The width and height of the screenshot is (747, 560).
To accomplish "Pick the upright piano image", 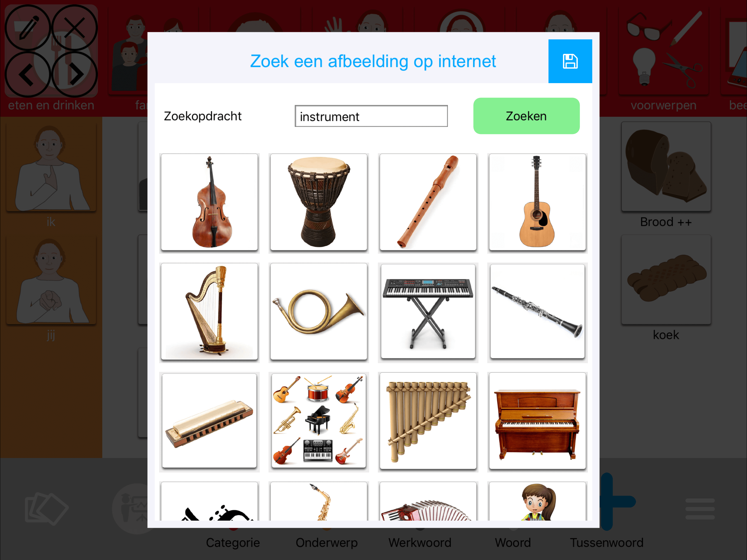I will (537, 421).
